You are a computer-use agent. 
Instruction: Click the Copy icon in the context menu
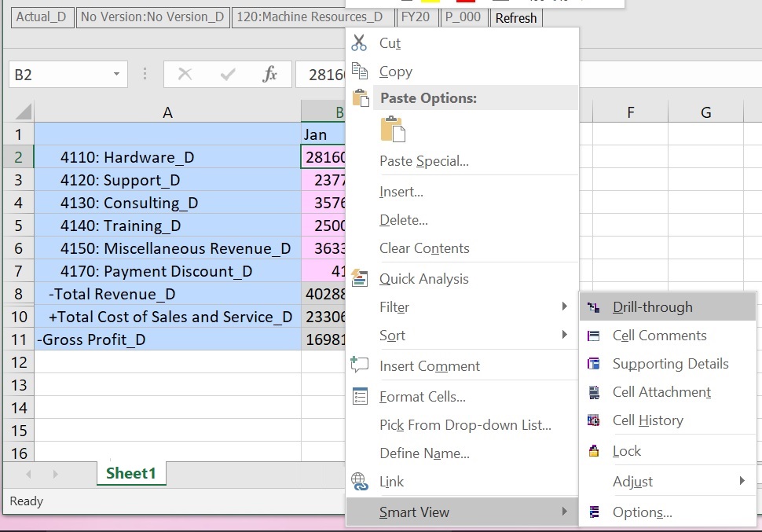pos(360,71)
